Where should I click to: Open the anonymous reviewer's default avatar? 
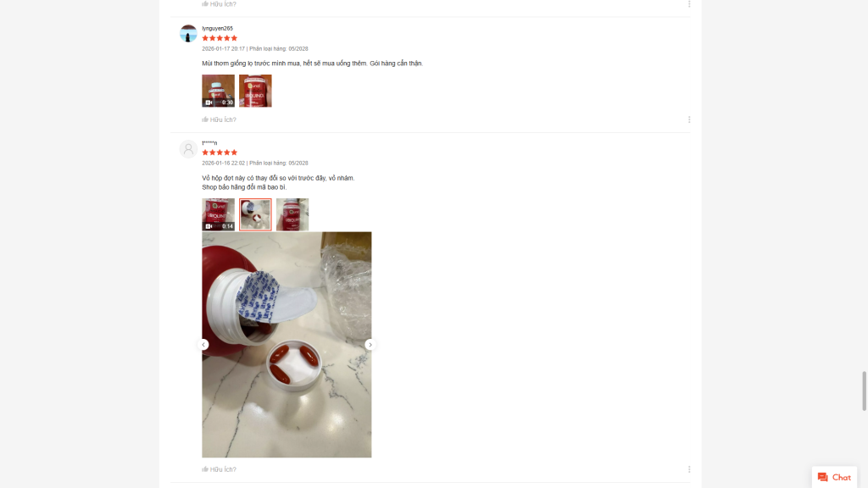[x=188, y=149]
